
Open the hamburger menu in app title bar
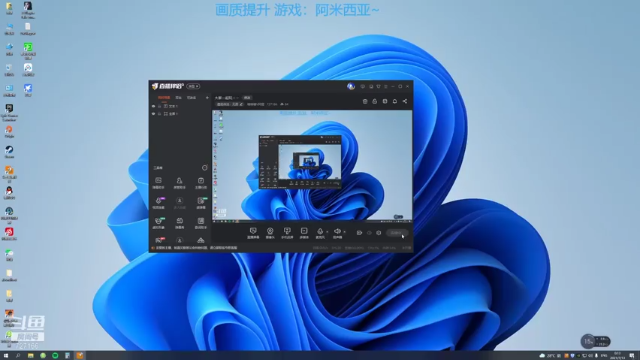point(386,87)
